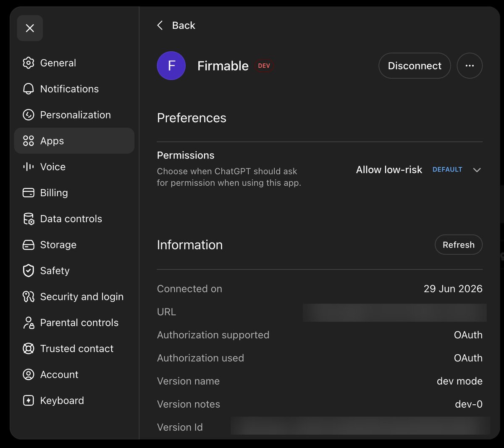Click the URL label
The image size is (504, 448).
coord(166,312)
